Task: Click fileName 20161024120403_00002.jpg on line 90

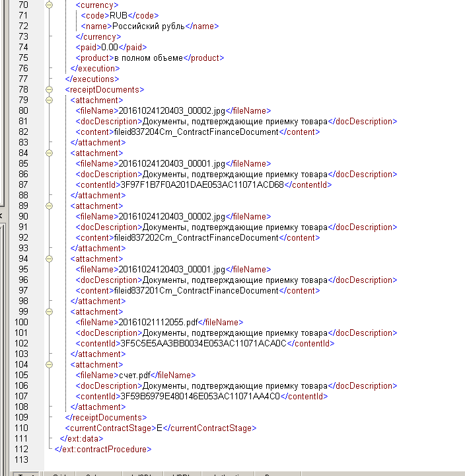Action: point(172,216)
